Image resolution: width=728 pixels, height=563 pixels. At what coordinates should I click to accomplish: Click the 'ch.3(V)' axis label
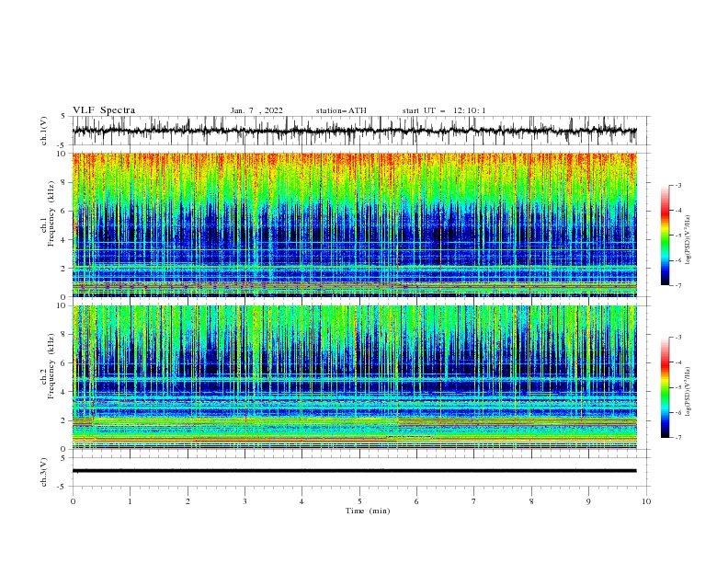pos(44,472)
